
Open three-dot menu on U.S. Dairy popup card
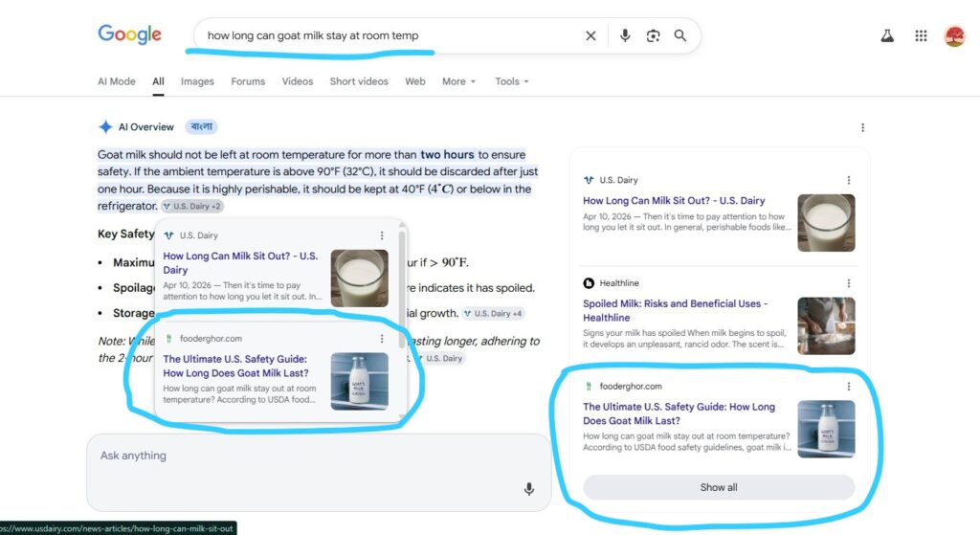[x=382, y=235]
